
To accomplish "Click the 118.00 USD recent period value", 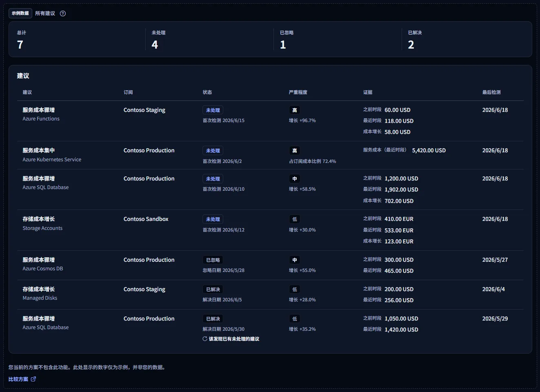I will coord(399,121).
